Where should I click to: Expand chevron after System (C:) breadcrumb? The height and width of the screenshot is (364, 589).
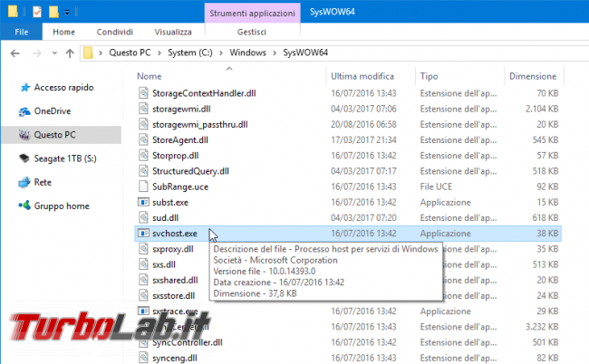tap(221, 53)
